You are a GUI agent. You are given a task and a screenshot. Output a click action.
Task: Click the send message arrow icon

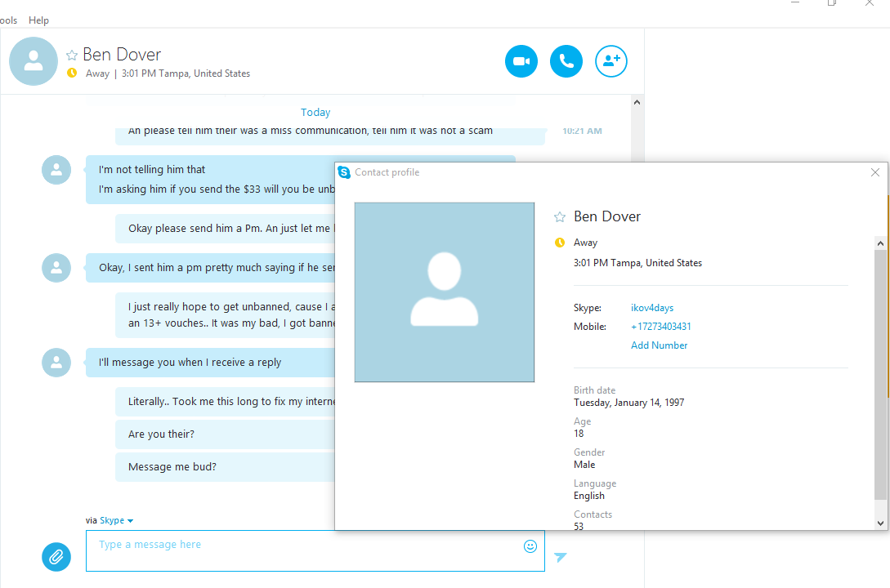tap(560, 557)
